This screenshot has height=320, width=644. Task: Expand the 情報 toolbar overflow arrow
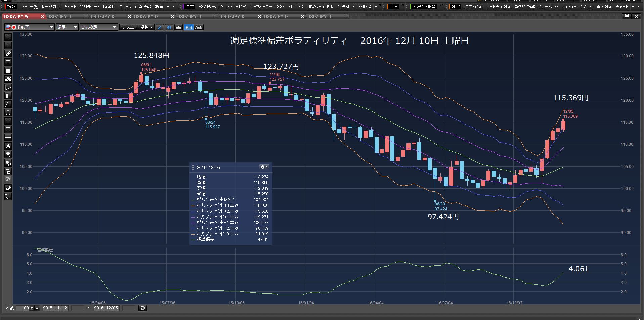[x=168, y=7]
